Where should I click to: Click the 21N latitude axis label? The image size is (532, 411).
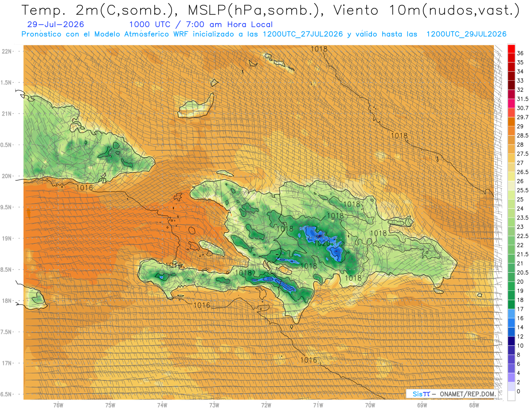coord(7,114)
